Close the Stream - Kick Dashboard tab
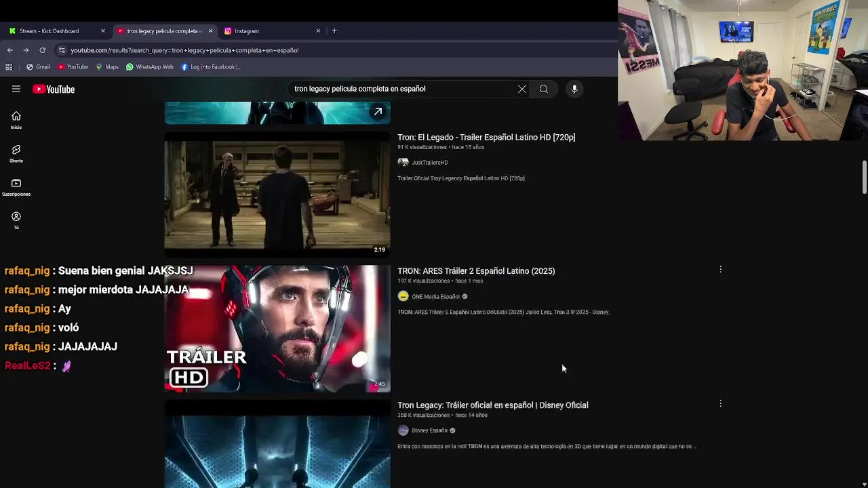868x488 pixels. click(x=103, y=30)
